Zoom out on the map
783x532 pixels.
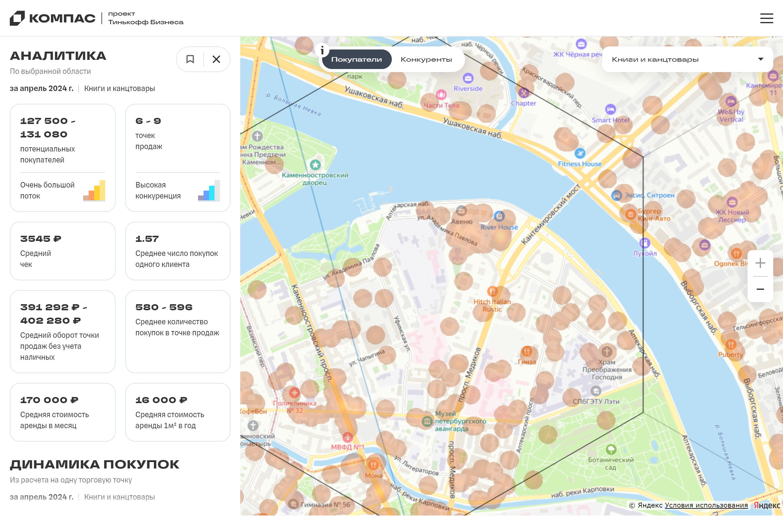tap(760, 289)
